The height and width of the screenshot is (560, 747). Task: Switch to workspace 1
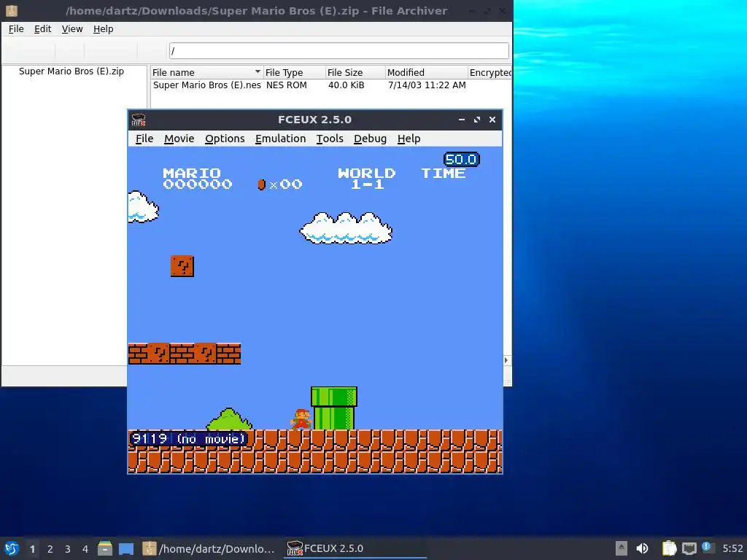[32, 549]
